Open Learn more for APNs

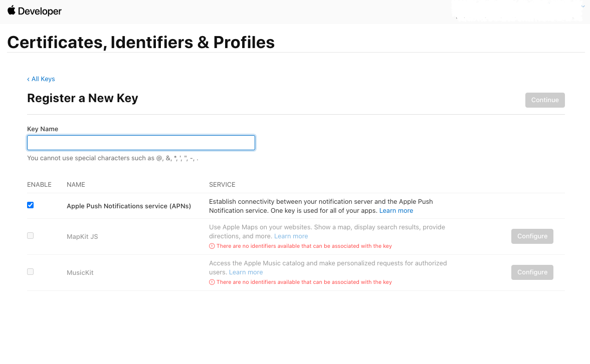click(x=396, y=210)
